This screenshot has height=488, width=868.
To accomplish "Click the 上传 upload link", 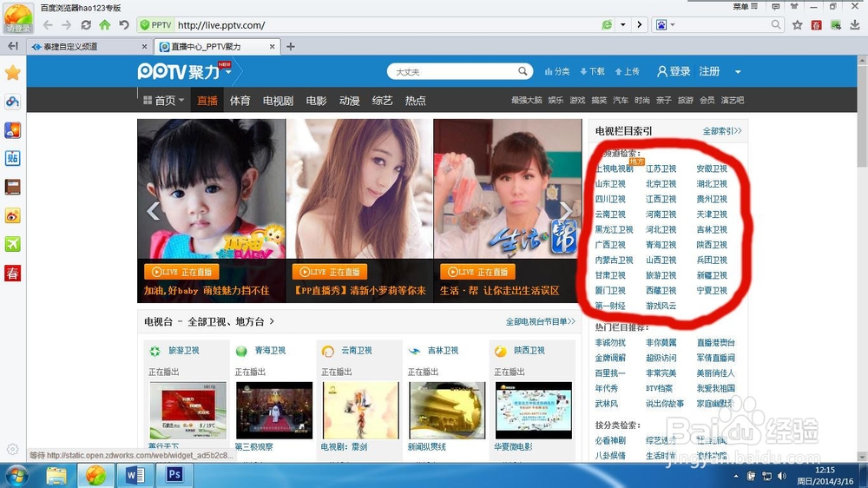I will pos(628,71).
